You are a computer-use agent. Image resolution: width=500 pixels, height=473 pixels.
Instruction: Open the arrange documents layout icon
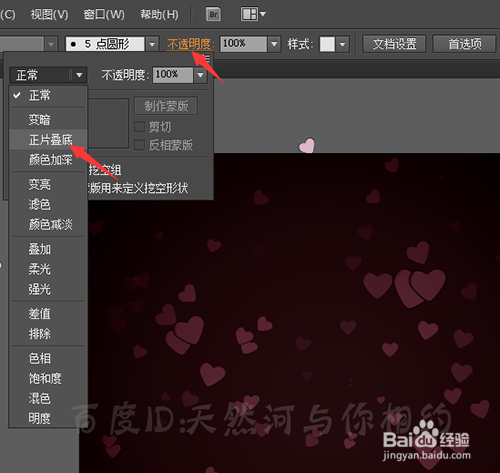(253, 14)
